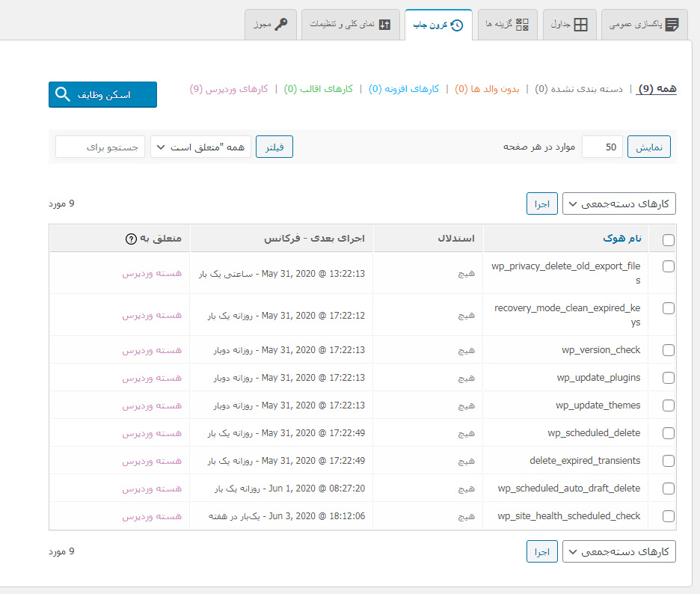
Task: Open the همه "متعلق است belongs-to filter dropdown
Action: [x=201, y=147]
